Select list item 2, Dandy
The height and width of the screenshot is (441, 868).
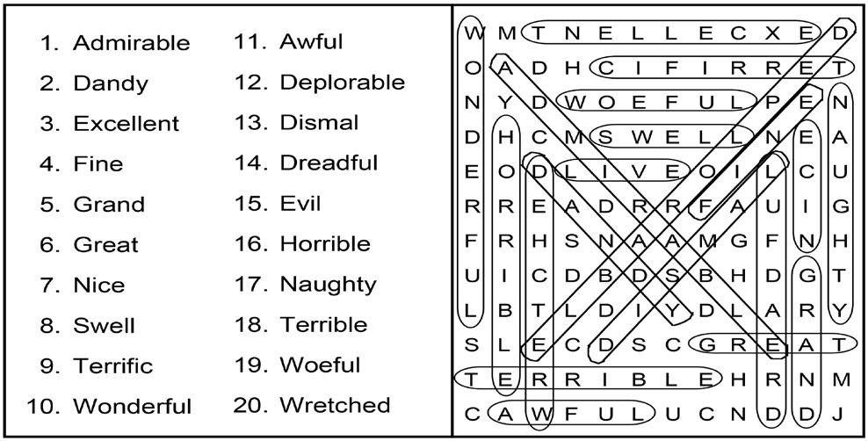pyautogui.click(x=111, y=84)
